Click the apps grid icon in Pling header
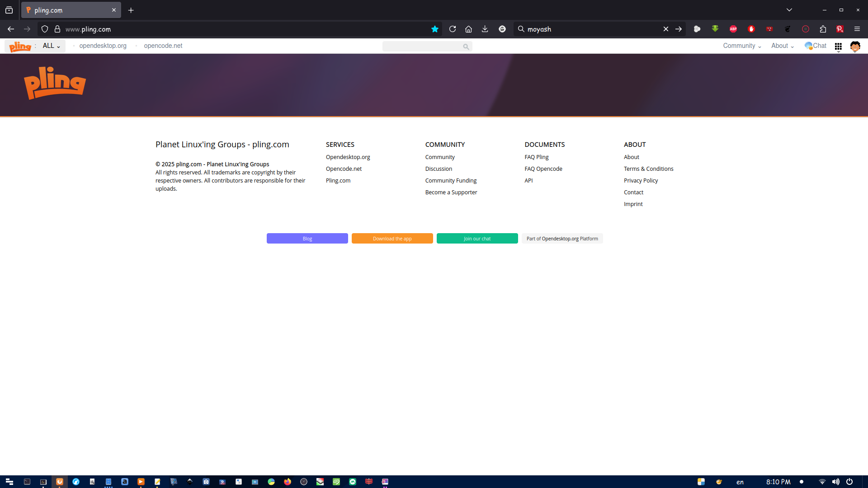This screenshot has height=488, width=868. (x=838, y=47)
